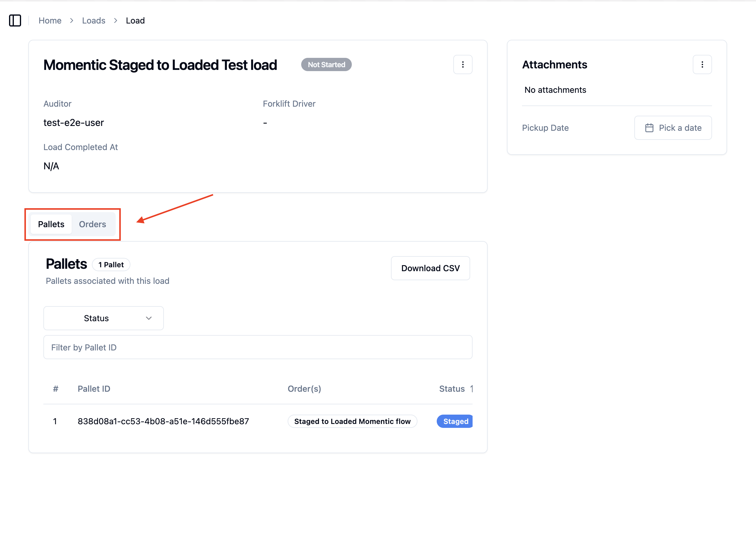Go to Loads breadcrumb
The height and width of the screenshot is (549, 756).
pos(94,21)
